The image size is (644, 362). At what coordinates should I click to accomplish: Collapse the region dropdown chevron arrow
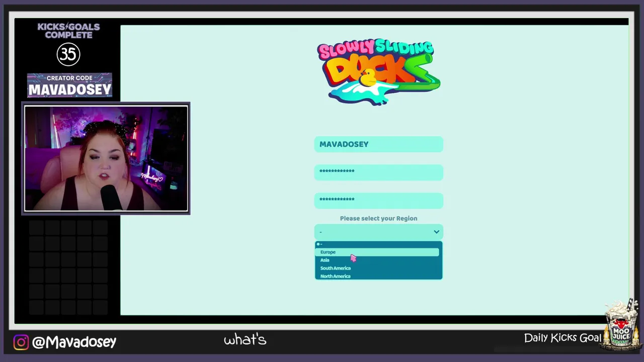(436, 232)
